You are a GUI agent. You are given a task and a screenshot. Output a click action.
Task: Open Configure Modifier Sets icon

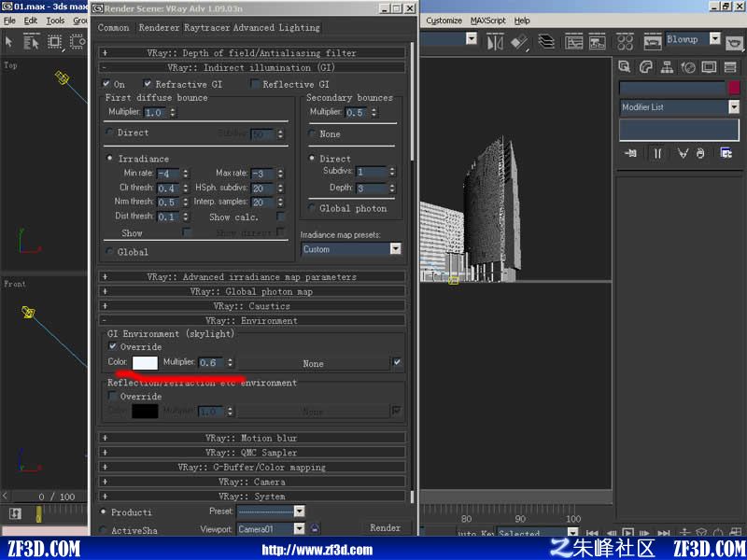(x=726, y=153)
